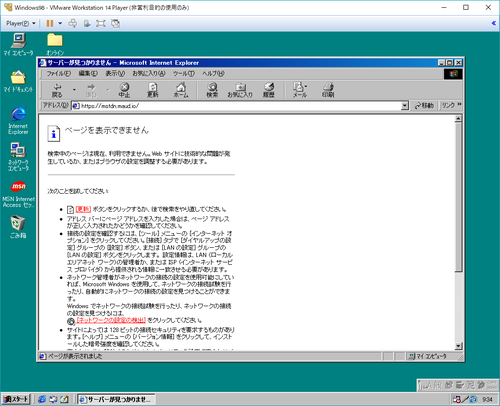
Task: Select the My Computer desktop icon
Action: tap(18, 44)
